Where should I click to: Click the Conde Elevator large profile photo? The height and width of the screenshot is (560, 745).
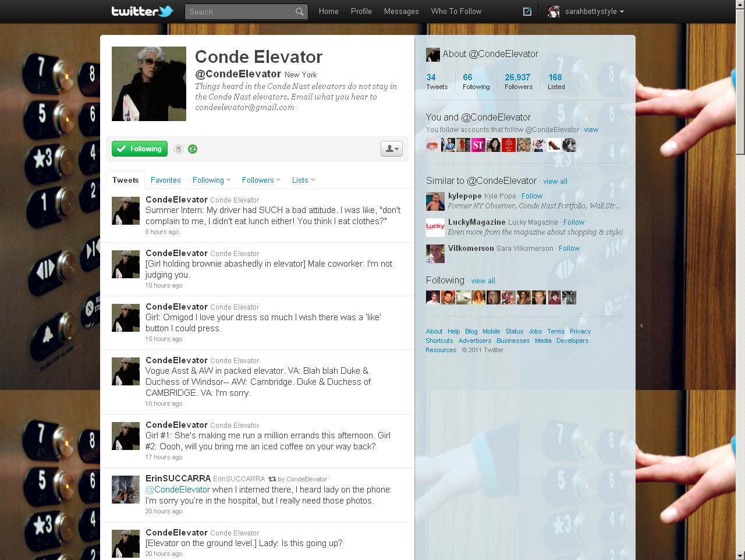pos(149,84)
